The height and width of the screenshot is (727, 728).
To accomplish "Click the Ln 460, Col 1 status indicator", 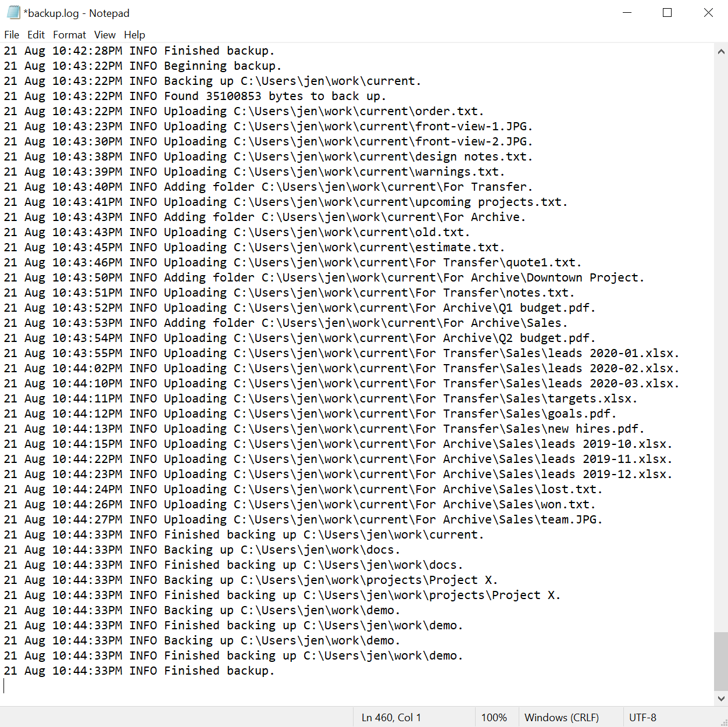I will 391,718.
